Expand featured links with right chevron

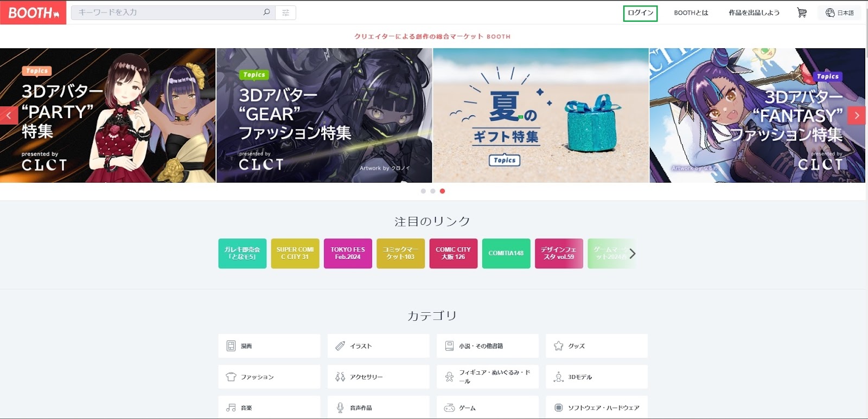(x=632, y=254)
